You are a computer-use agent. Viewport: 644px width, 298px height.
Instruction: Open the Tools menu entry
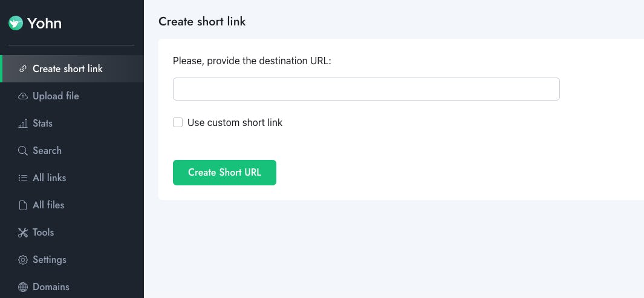point(43,233)
